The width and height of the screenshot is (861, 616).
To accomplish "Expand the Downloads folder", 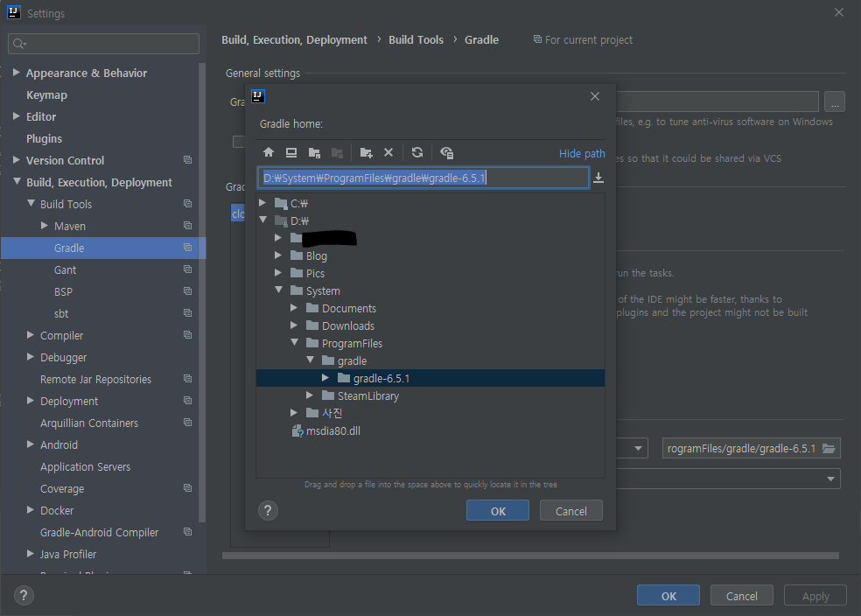I will [x=294, y=325].
